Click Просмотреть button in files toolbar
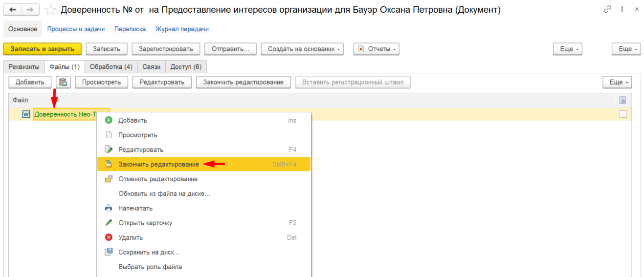Viewport: 644px width, 277px height. (x=101, y=82)
